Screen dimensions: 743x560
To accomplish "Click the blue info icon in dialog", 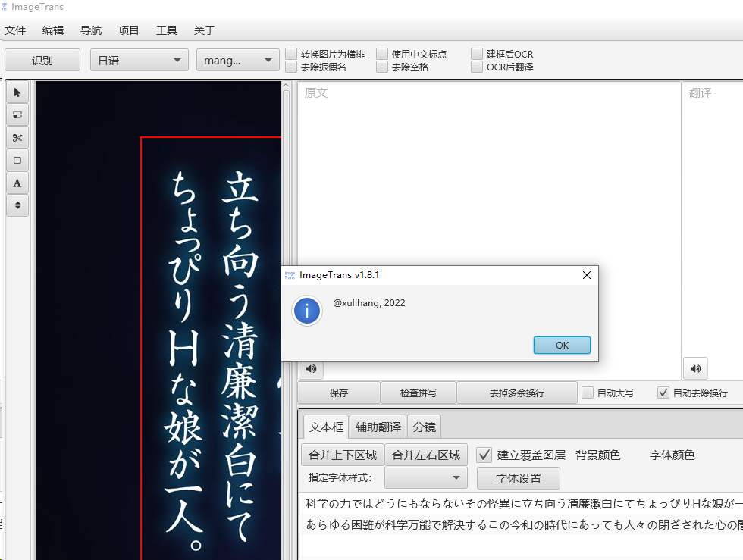I will (x=307, y=311).
